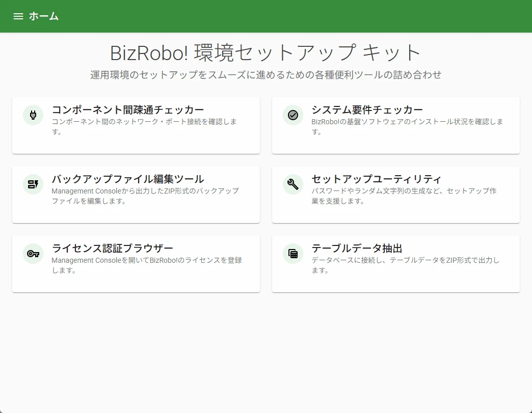Viewport: 532px width, 413px height.
Task: Click the server icon for バックアップファイル編集ツール
Action: 33,184
